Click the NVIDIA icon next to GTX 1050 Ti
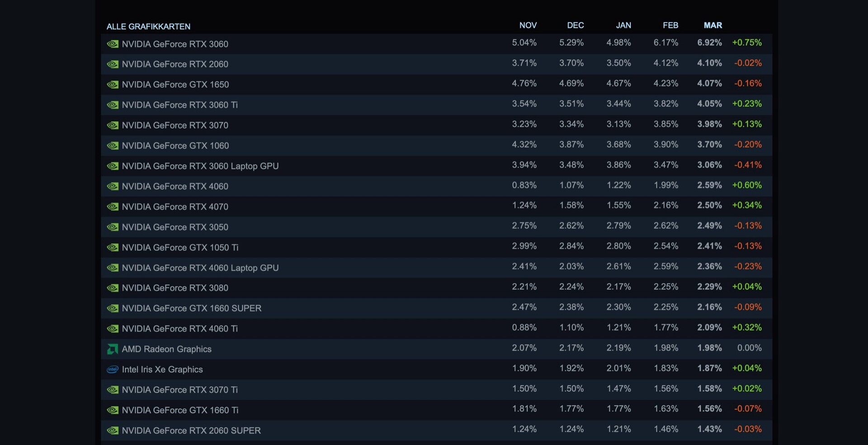This screenshot has height=445, width=868. click(113, 247)
